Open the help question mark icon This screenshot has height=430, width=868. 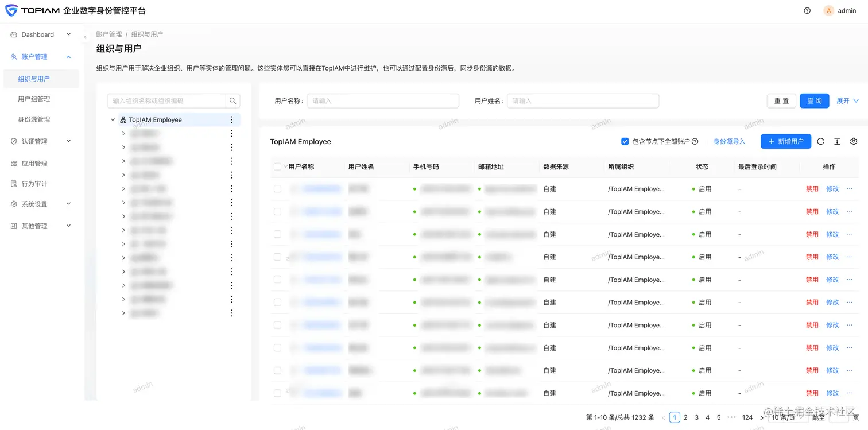point(807,10)
